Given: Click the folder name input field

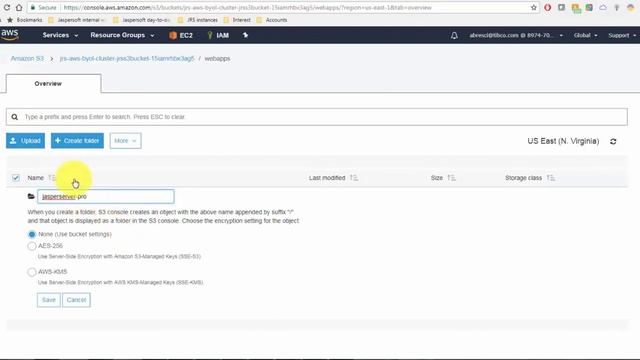Looking at the screenshot, I should point(106,196).
